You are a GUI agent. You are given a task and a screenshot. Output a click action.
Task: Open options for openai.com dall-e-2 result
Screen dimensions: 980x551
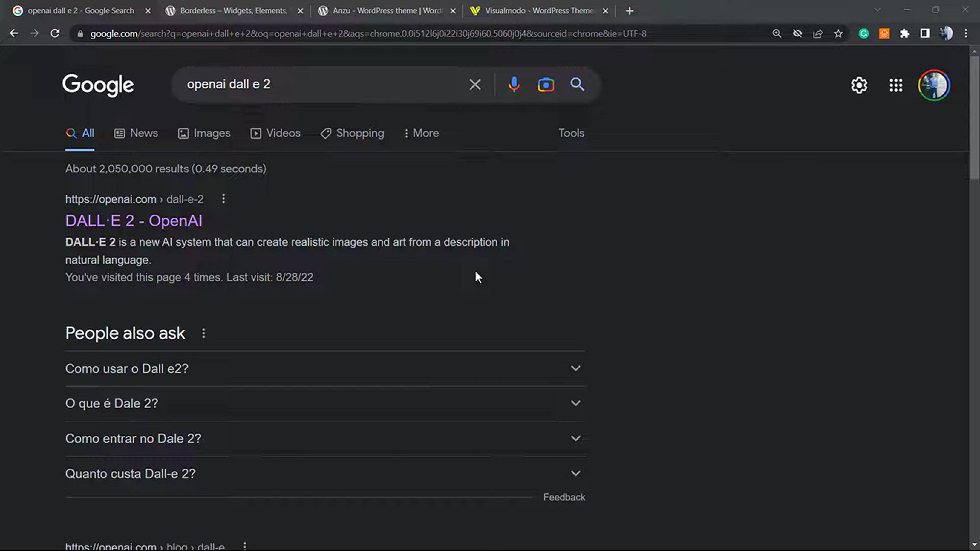pyautogui.click(x=223, y=199)
